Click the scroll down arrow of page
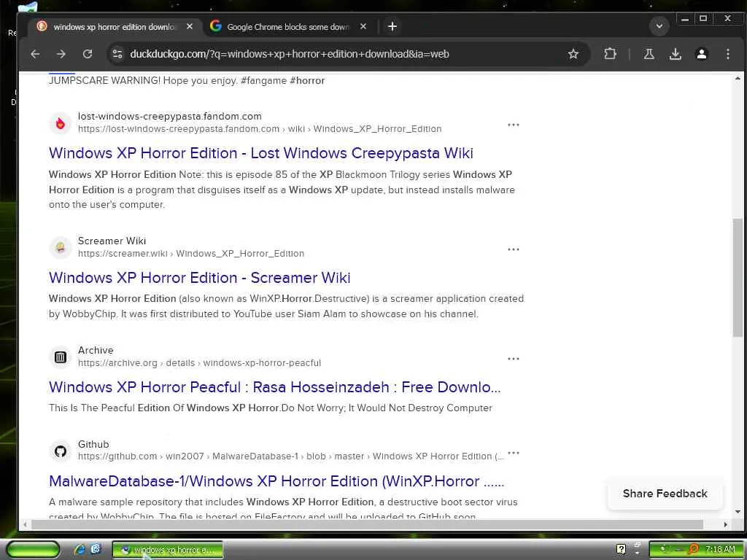The width and height of the screenshot is (747, 560). (x=738, y=512)
